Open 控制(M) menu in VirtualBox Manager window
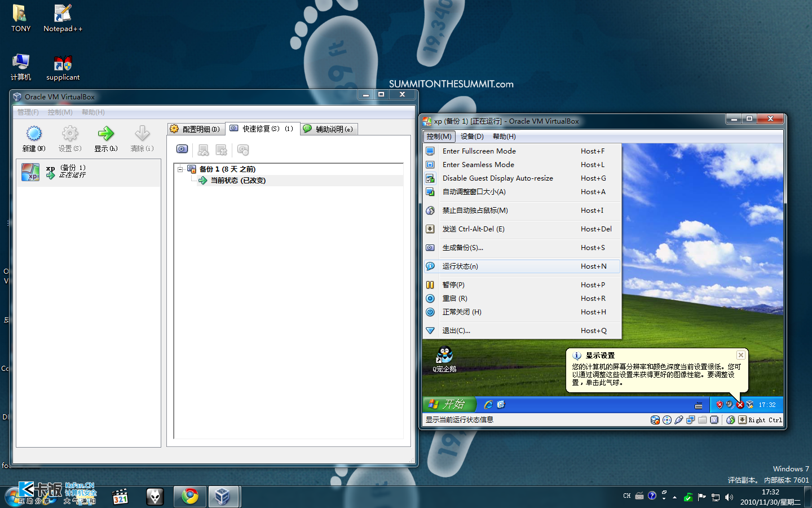Screen dimensions: 812x508 60,112
